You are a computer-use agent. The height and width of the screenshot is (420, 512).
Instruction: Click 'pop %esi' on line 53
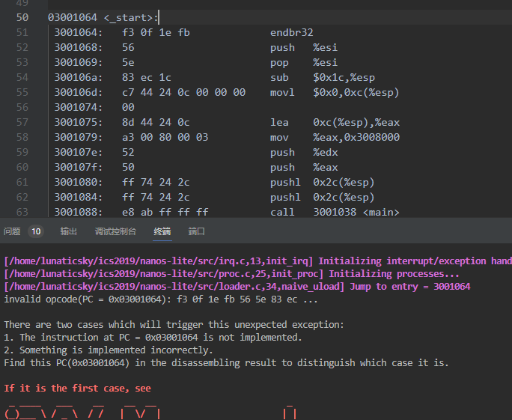point(304,62)
